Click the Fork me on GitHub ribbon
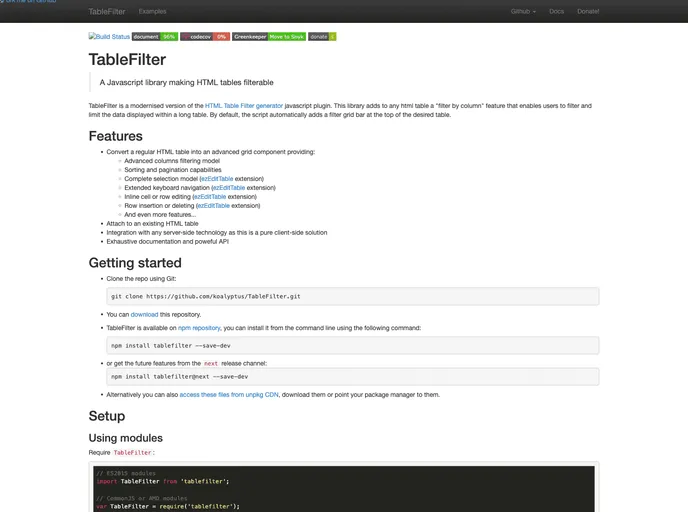The image size is (688, 512). coord(28,1)
